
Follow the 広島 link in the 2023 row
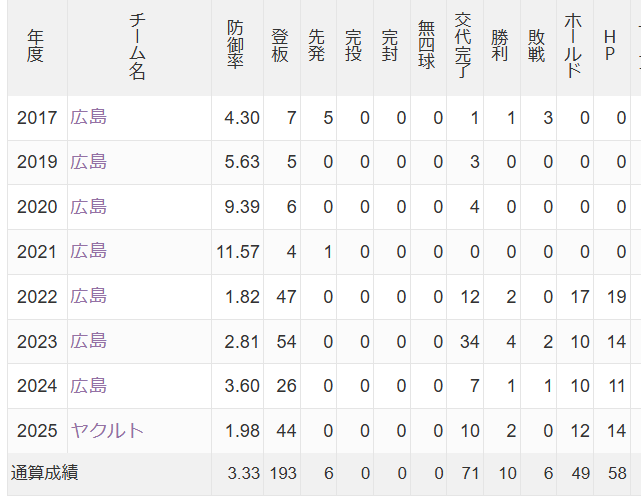click(x=88, y=342)
